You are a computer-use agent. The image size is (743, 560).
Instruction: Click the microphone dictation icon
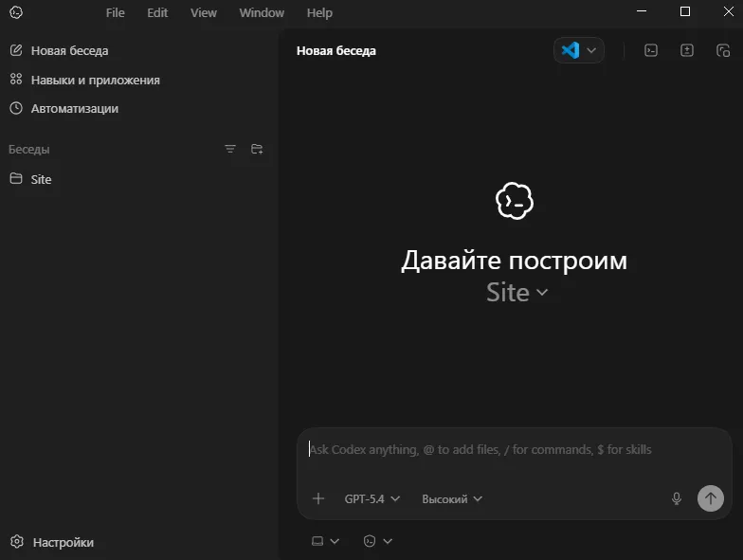click(677, 498)
